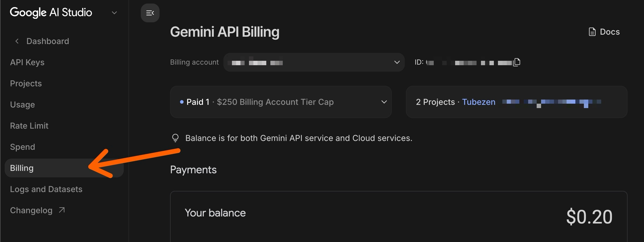
Task: Go back to Dashboard
Action: [48, 41]
